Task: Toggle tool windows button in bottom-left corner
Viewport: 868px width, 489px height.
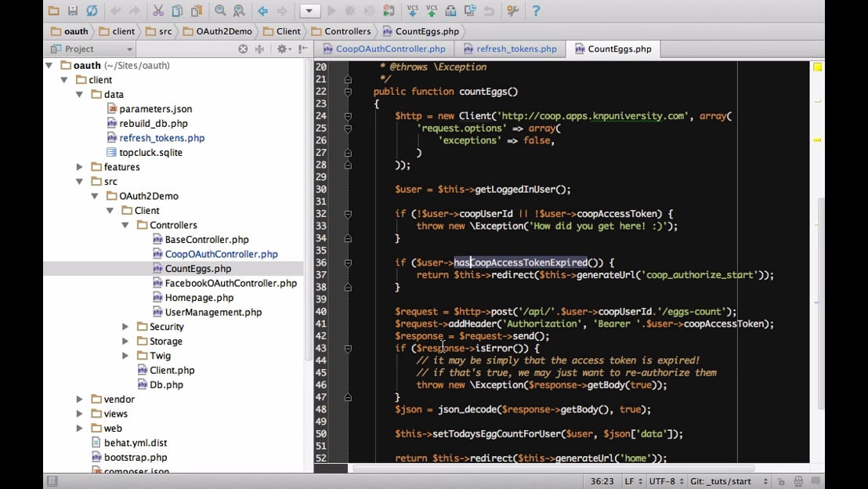Action: 51,481
